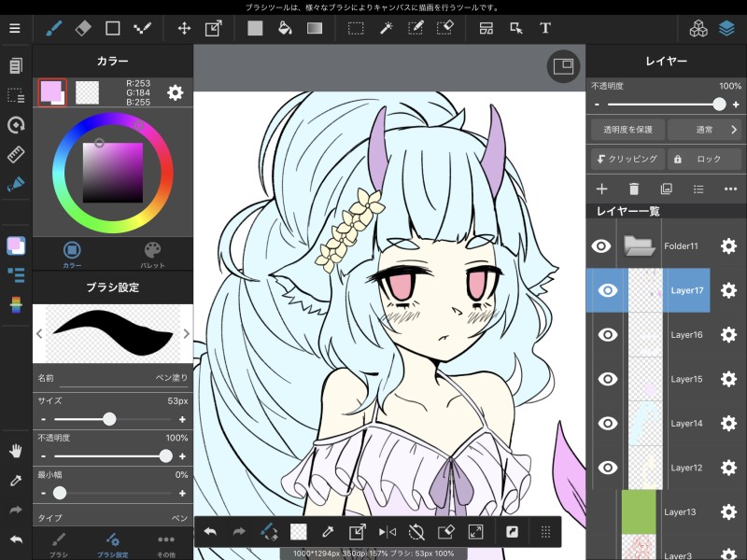Hide the Layer16 layer
Viewport: 747px width, 560px height.
608,335
